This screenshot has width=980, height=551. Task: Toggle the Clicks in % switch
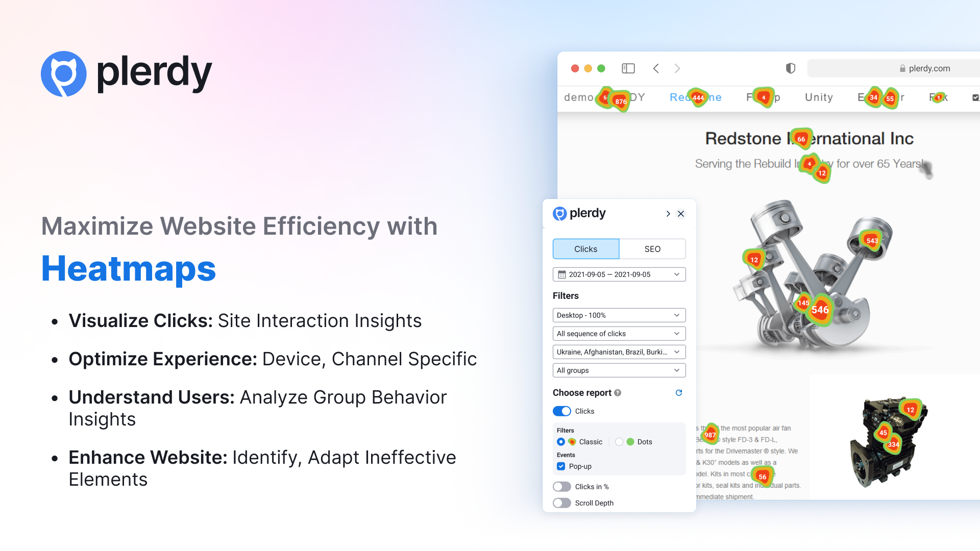(561, 486)
